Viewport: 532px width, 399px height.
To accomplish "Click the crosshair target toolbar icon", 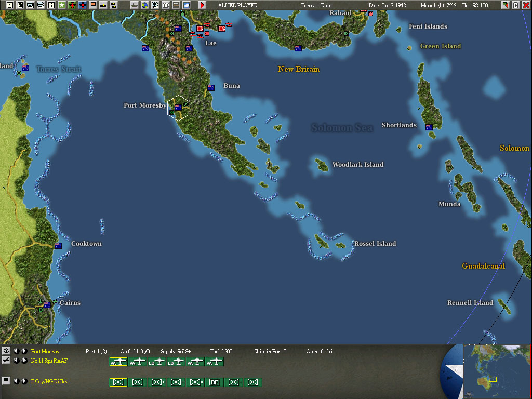I will pos(155,5).
